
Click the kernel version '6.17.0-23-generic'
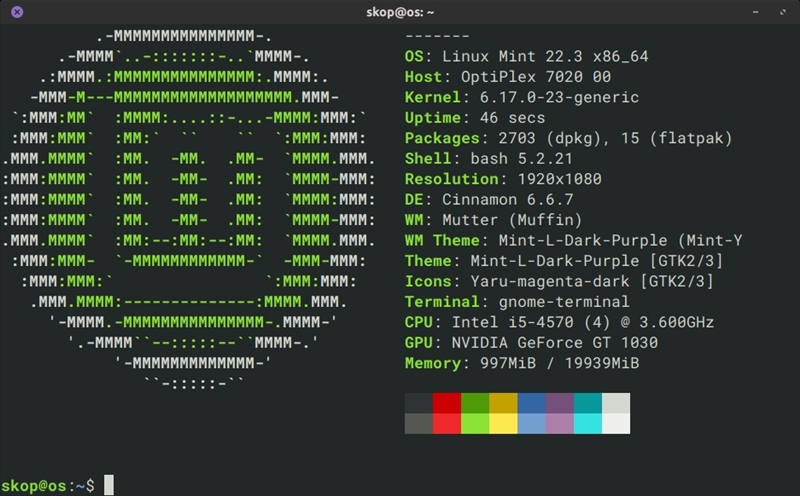pos(559,97)
